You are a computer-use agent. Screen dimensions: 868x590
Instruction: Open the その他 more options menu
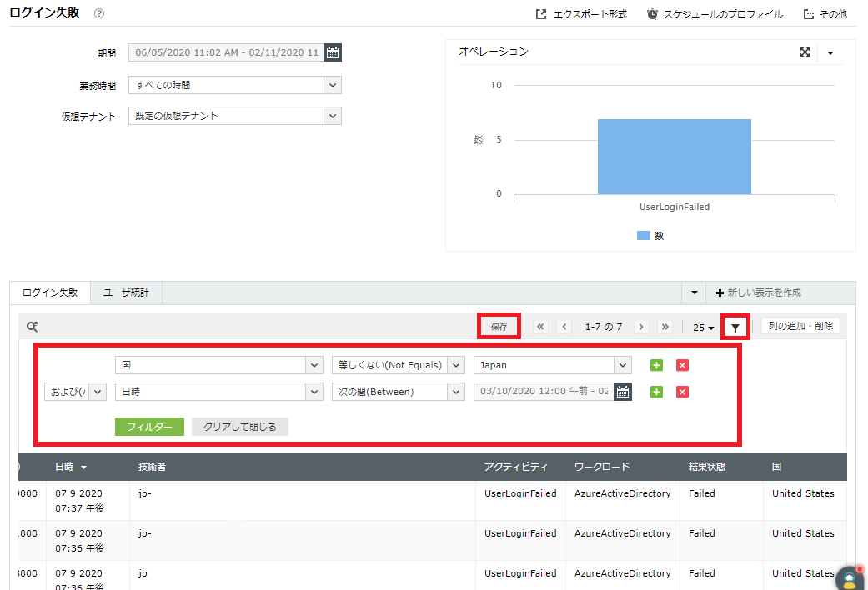(825, 14)
